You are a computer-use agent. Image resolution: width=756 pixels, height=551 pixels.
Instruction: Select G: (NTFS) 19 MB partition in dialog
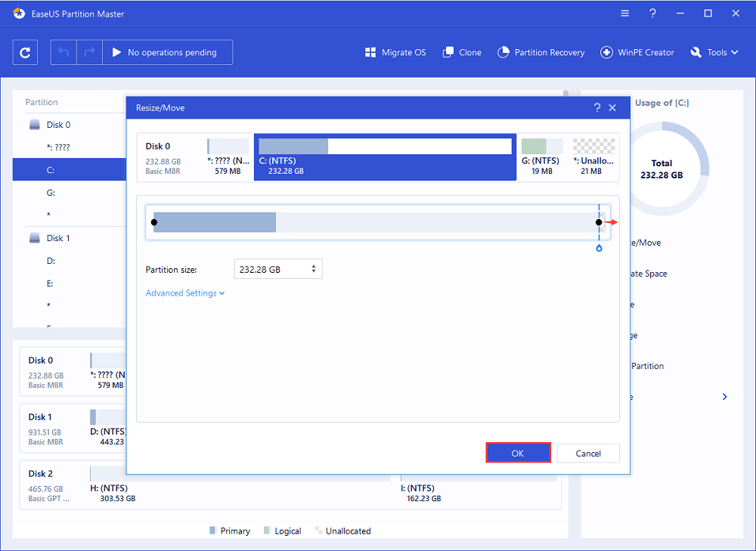coord(541,157)
